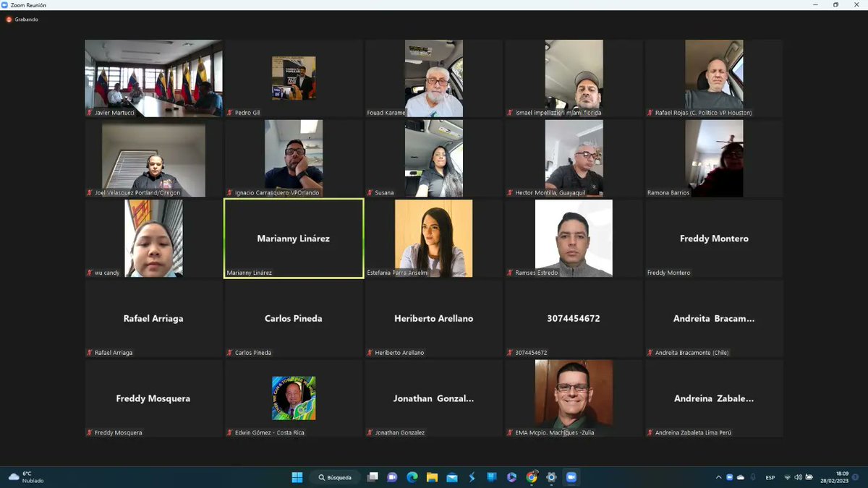Select Freddy Mosquera's name tile
The height and width of the screenshot is (488, 868).
click(x=153, y=398)
